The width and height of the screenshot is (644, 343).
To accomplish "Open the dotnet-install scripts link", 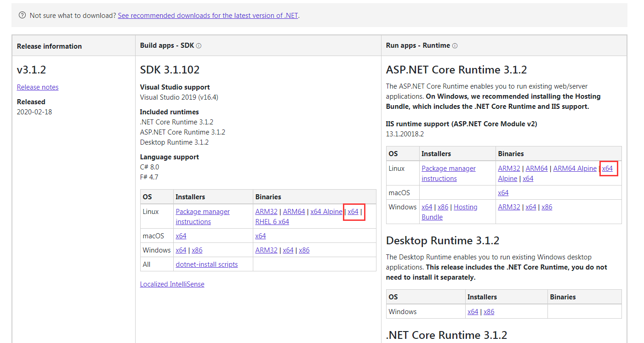I will [206, 264].
